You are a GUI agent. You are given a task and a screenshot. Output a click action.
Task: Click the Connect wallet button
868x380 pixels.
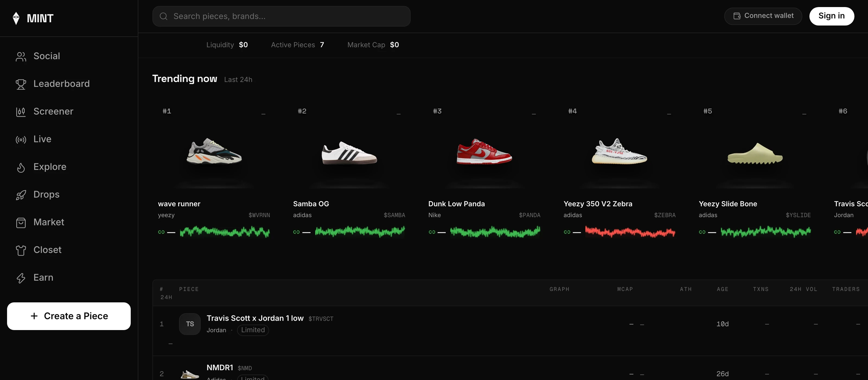(x=763, y=16)
